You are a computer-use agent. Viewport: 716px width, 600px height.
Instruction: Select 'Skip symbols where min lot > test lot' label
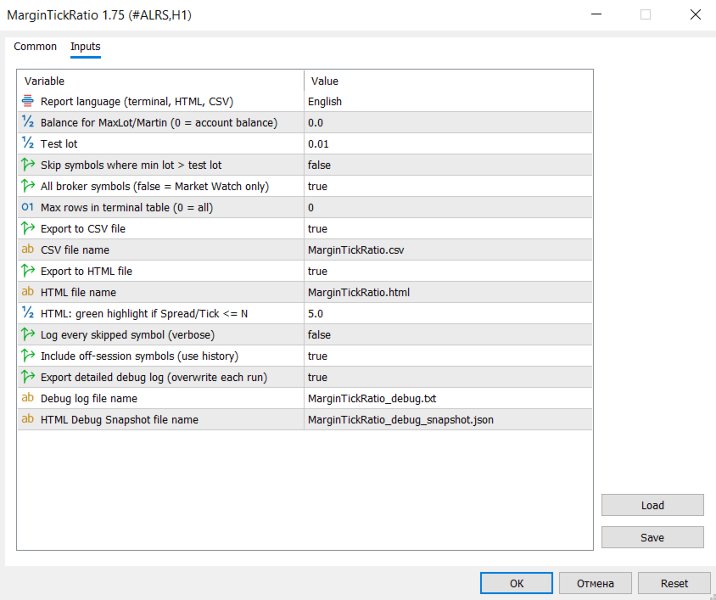click(131, 165)
